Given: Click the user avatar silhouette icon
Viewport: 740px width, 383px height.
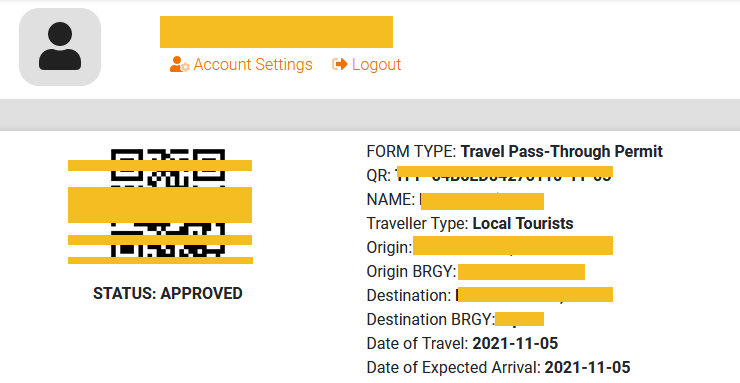Looking at the screenshot, I should (60, 47).
